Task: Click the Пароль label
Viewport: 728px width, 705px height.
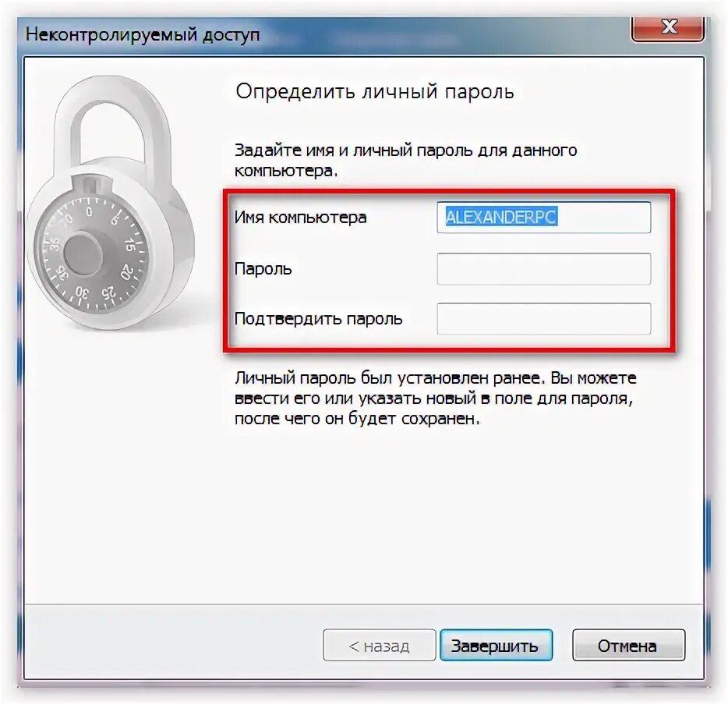Action: click(x=263, y=269)
